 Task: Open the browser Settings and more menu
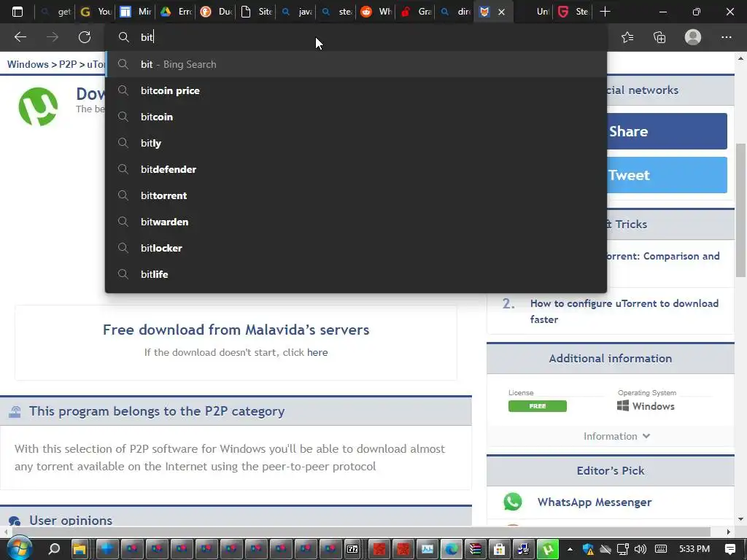(x=726, y=37)
